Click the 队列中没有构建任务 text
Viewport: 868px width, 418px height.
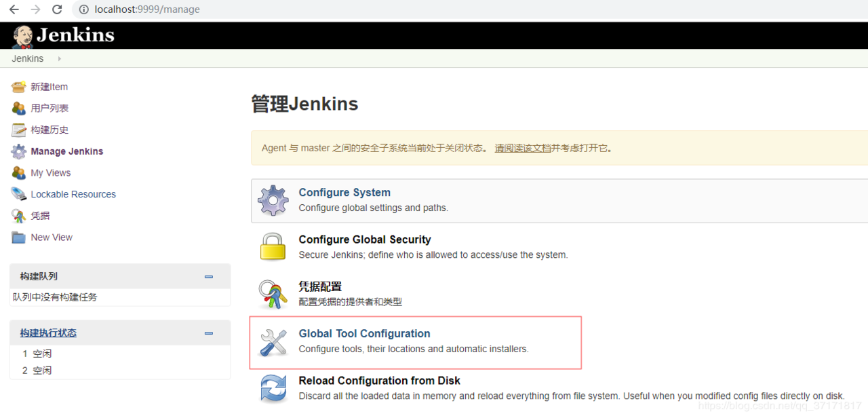click(x=56, y=297)
